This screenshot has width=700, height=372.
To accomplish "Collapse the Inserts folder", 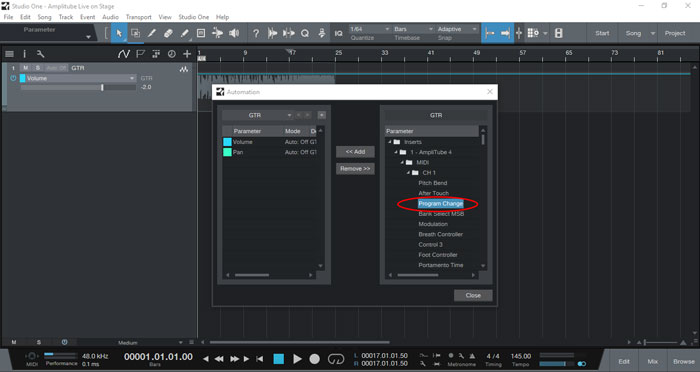I will click(x=389, y=142).
